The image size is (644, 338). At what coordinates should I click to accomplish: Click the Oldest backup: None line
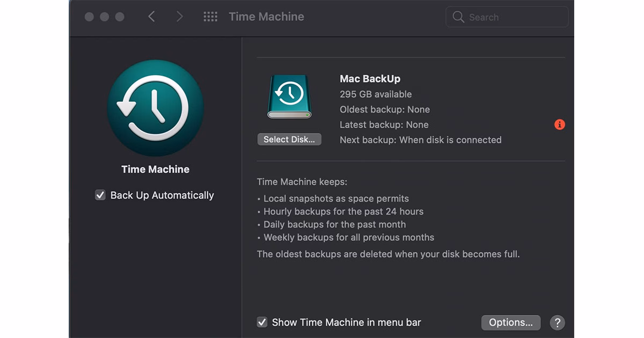(385, 109)
